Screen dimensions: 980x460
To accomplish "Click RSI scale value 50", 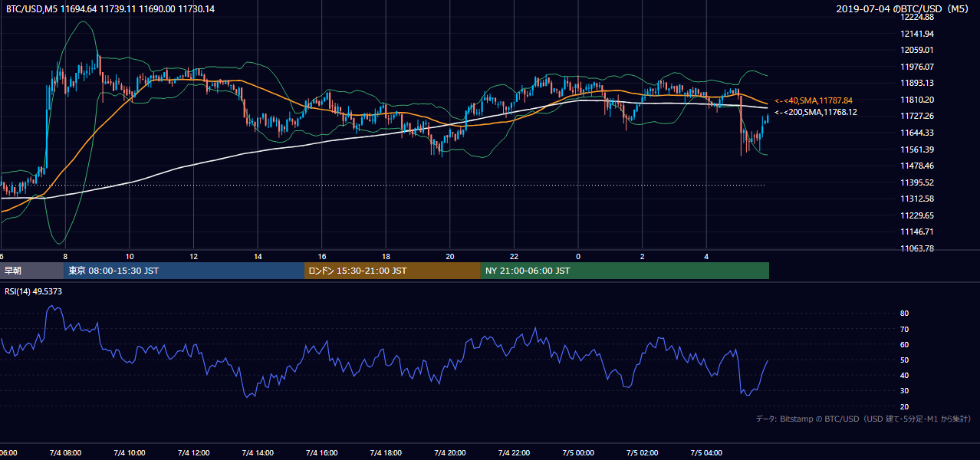I will tap(904, 360).
